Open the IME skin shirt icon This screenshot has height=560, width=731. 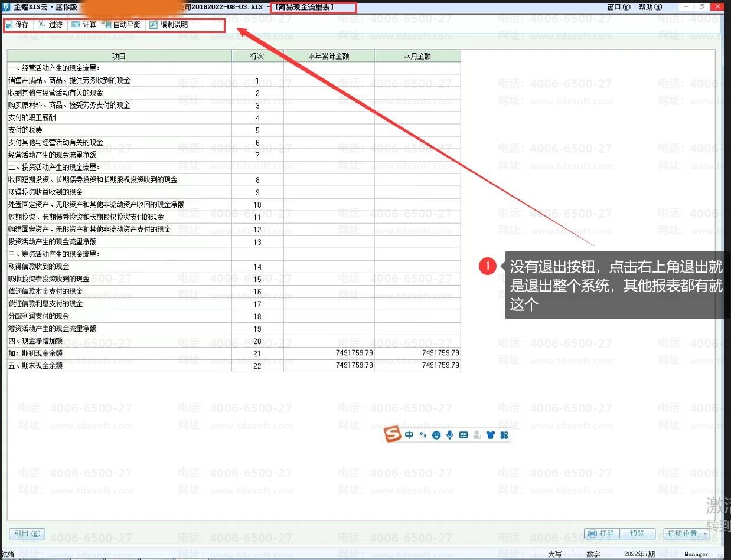pos(491,435)
